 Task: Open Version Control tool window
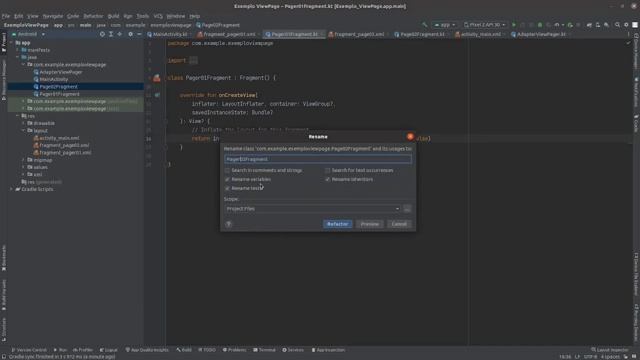29,350
